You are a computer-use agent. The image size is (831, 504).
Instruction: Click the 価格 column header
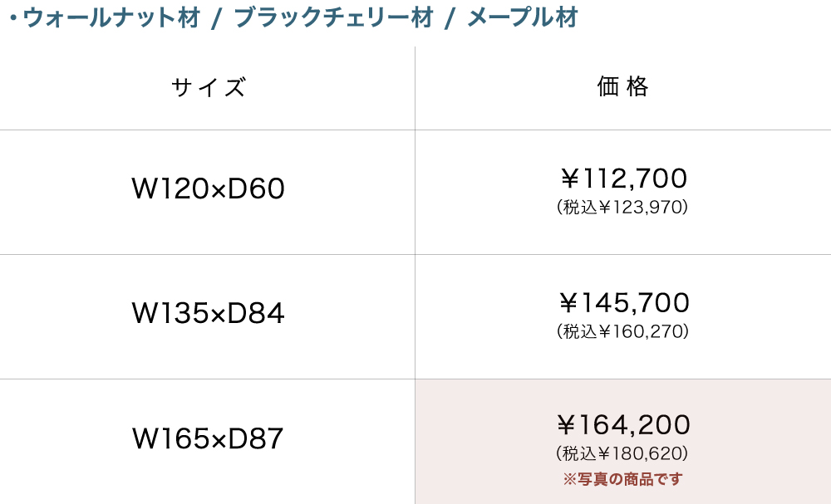pos(622,86)
